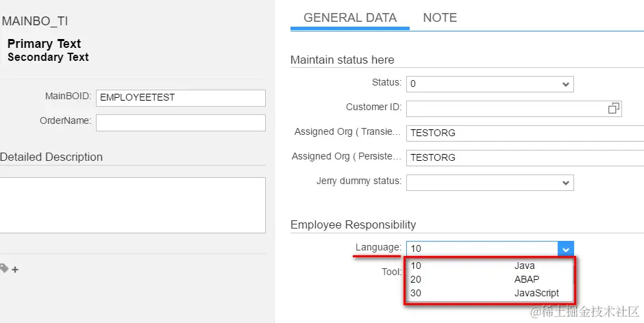The width and height of the screenshot is (644, 323).
Task: Focus the MainBOID input field
Action: (x=180, y=98)
